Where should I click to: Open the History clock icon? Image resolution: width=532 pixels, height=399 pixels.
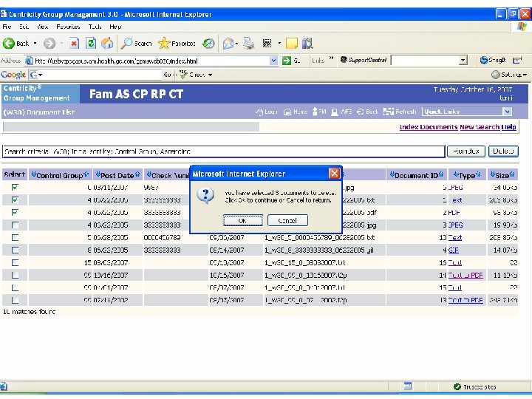point(208,44)
